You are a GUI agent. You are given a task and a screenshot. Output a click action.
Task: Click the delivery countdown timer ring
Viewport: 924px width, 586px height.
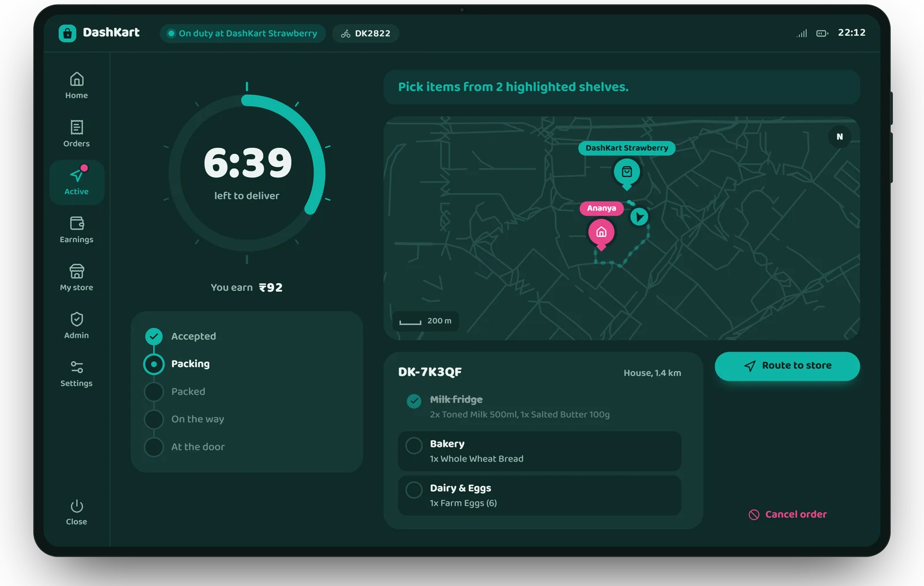coord(247,173)
